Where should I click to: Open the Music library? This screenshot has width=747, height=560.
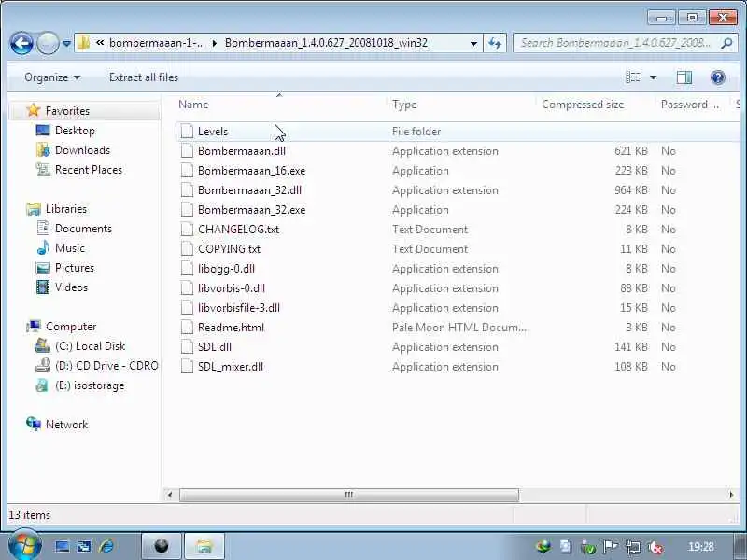69,248
